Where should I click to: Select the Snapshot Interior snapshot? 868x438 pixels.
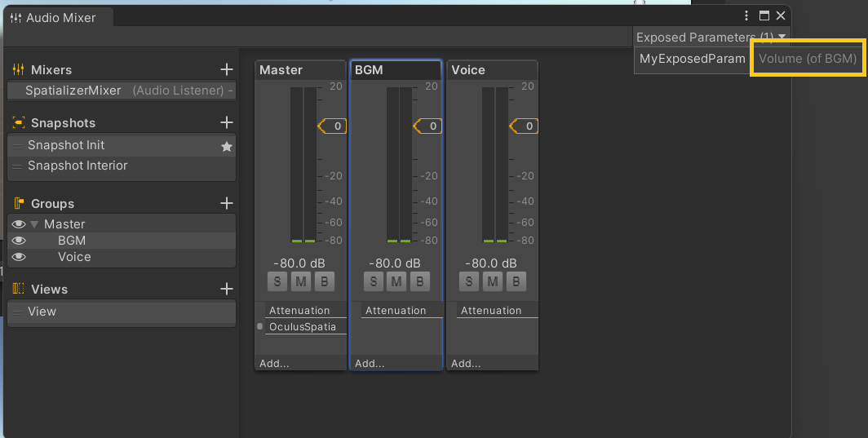tap(122, 166)
